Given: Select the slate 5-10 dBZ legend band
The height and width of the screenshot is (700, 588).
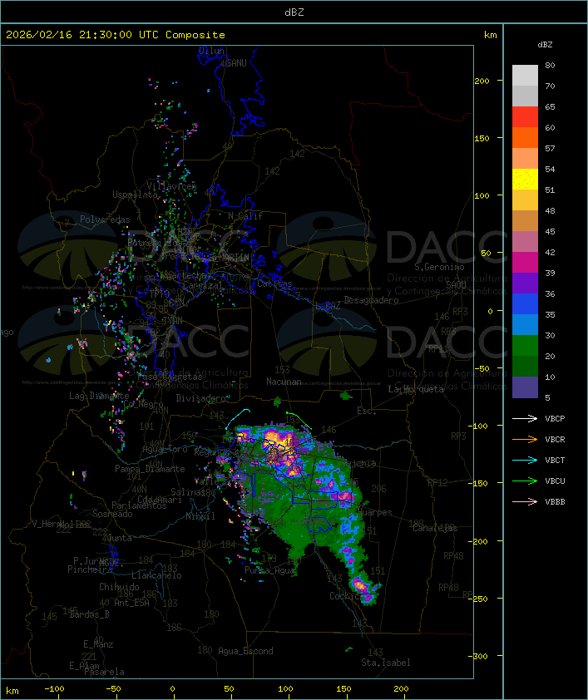Looking at the screenshot, I should click(525, 387).
